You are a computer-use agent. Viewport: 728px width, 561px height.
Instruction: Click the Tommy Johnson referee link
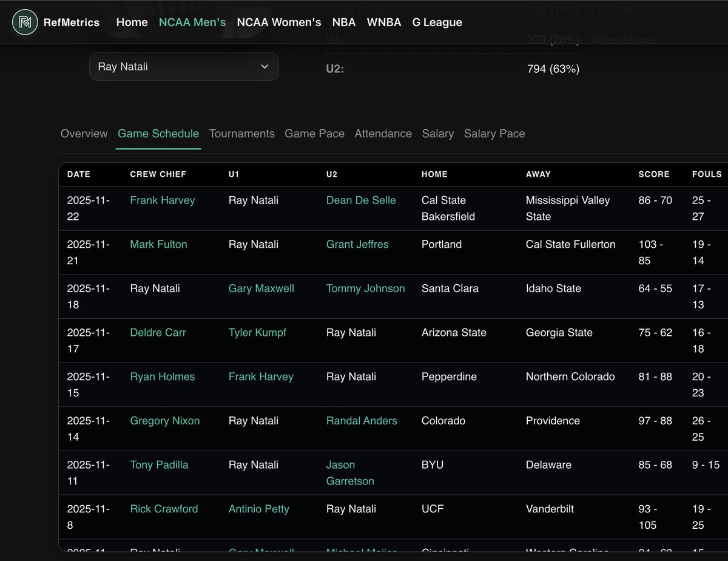coord(366,288)
